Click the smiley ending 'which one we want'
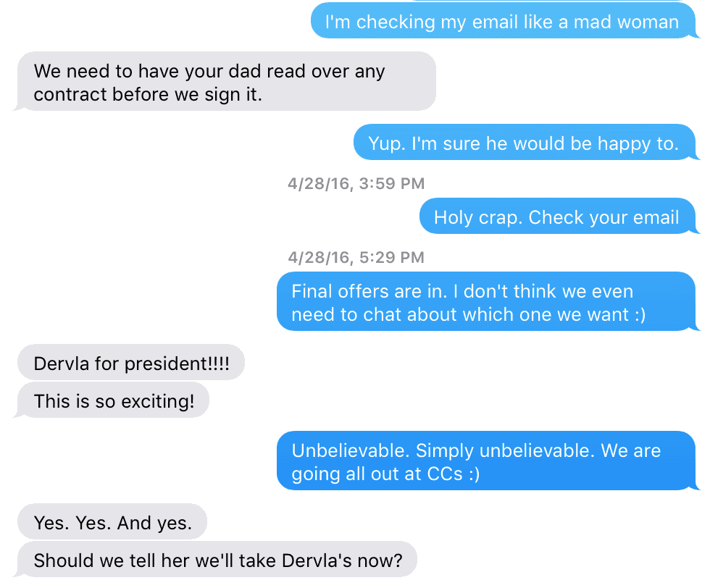This screenshot has height=588, width=710. [x=640, y=314]
